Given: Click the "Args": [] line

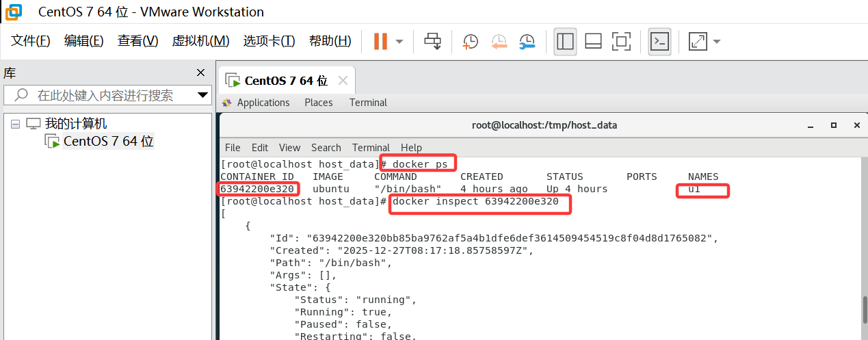Looking at the screenshot, I should pyautogui.click(x=304, y=275).
